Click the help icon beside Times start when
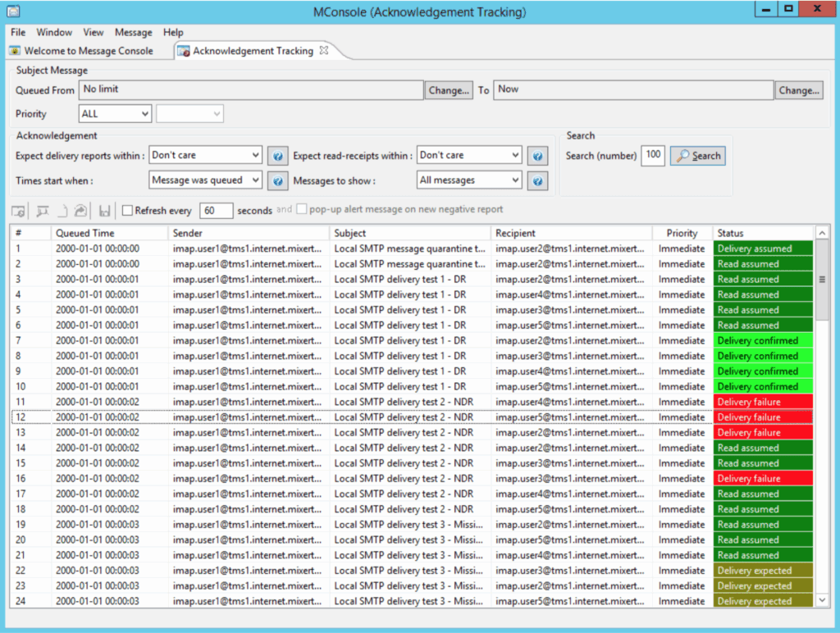 [277, 181]
